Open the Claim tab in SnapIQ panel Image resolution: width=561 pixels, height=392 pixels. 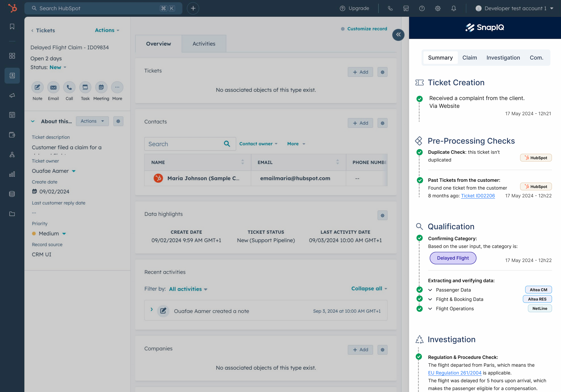(469, 57)
